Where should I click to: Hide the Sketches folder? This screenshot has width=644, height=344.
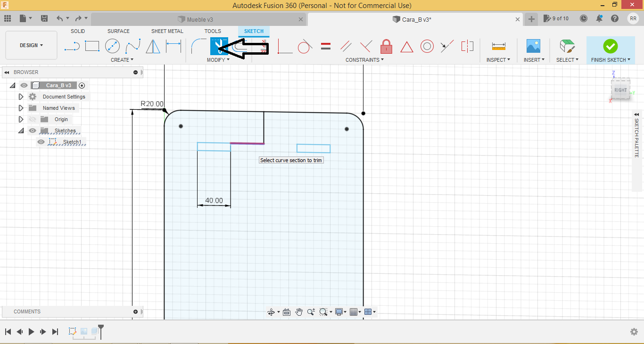click(x=33, y=131)
